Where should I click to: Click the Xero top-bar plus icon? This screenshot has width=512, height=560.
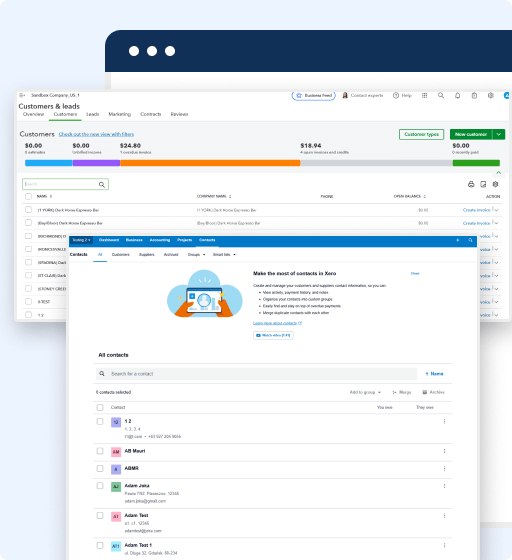(458, 240)
